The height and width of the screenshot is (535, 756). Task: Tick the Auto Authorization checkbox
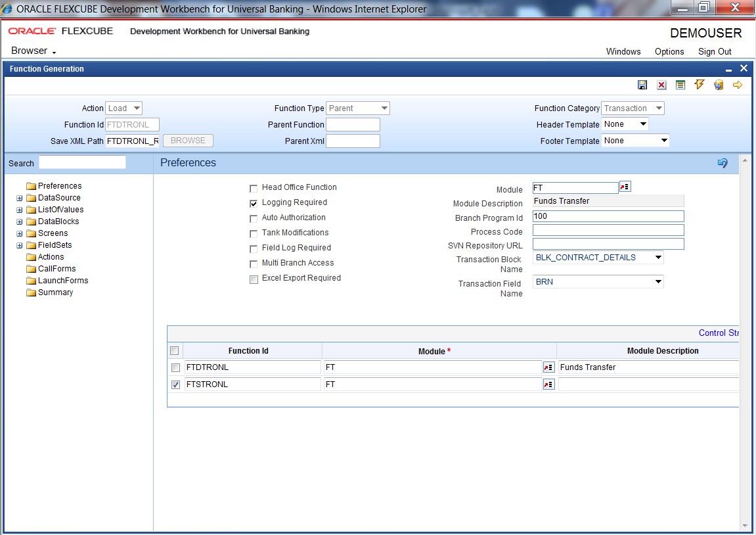click(254, 218)
